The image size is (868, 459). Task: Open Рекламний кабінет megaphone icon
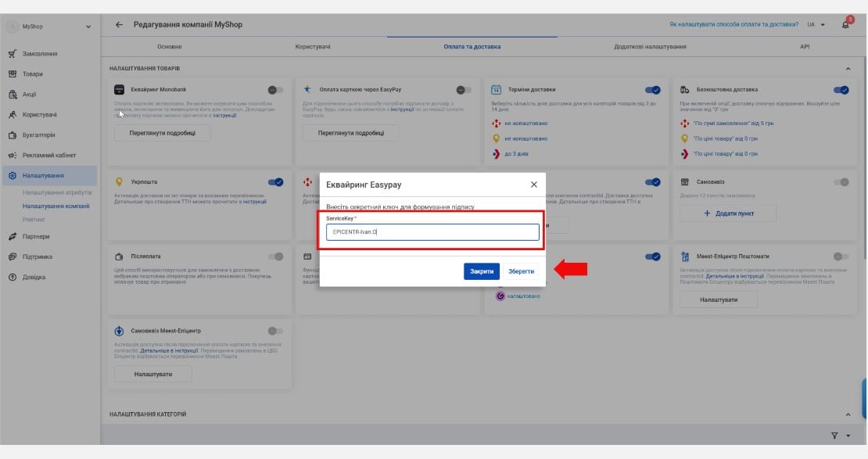(13, 156)
